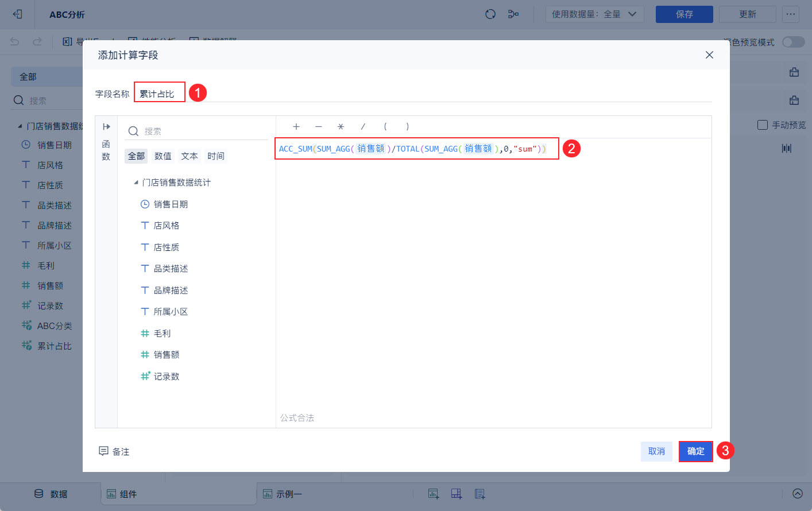Select the 全部 filter tab in the dialog

[x=136, y=156]
